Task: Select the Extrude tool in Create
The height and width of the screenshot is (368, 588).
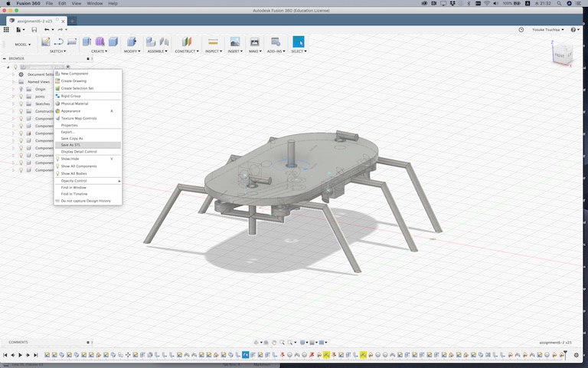Action: 87,41
